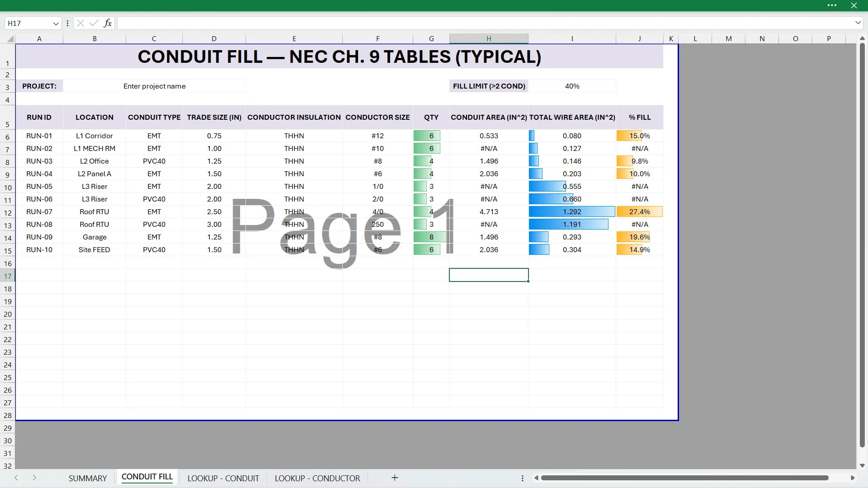
Task: Click the next sheet navigation arrow
Action: 34,478
